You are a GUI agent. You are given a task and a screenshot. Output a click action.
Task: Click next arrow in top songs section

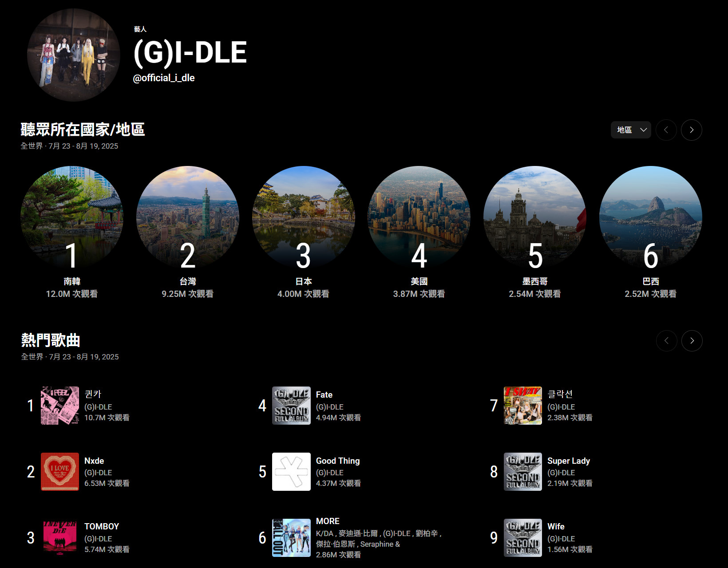point(692,341)
